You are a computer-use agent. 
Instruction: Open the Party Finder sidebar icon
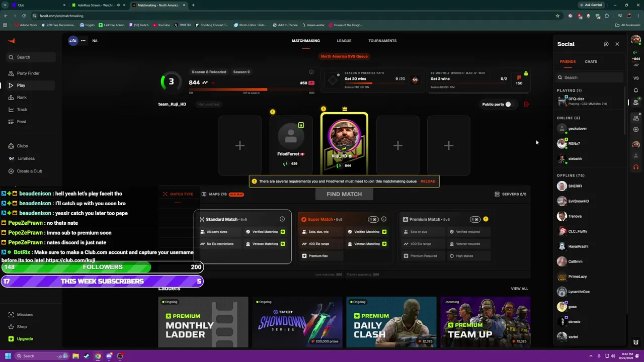(x=11, y=73)
